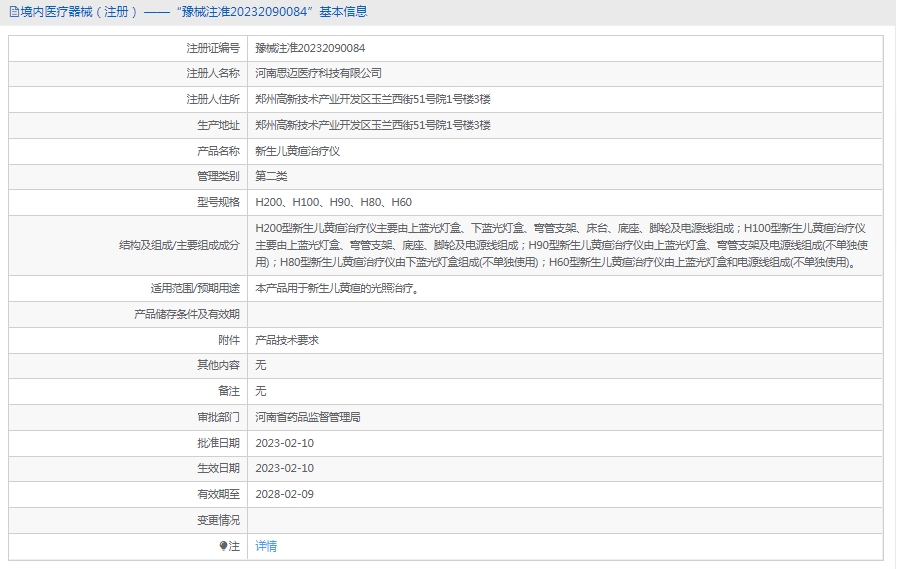Click the 无 value in 其他内容 row
Viewport: 897px width, 569px height.
(x=261, y=365)
